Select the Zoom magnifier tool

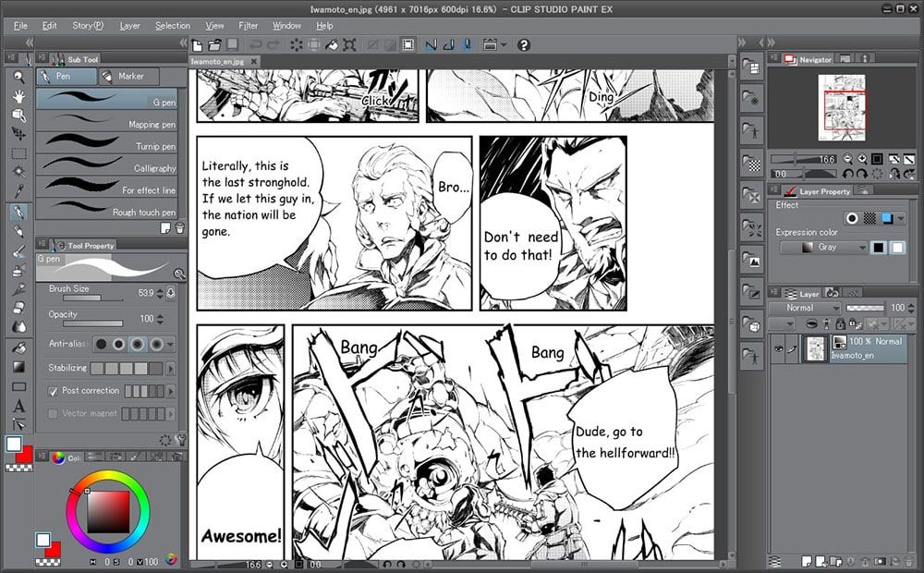[18, 77]
